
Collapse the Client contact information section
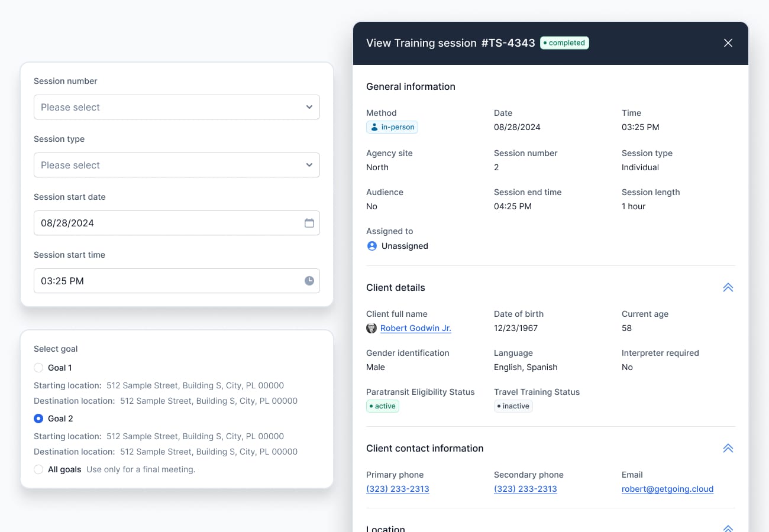tap(728, 448)
